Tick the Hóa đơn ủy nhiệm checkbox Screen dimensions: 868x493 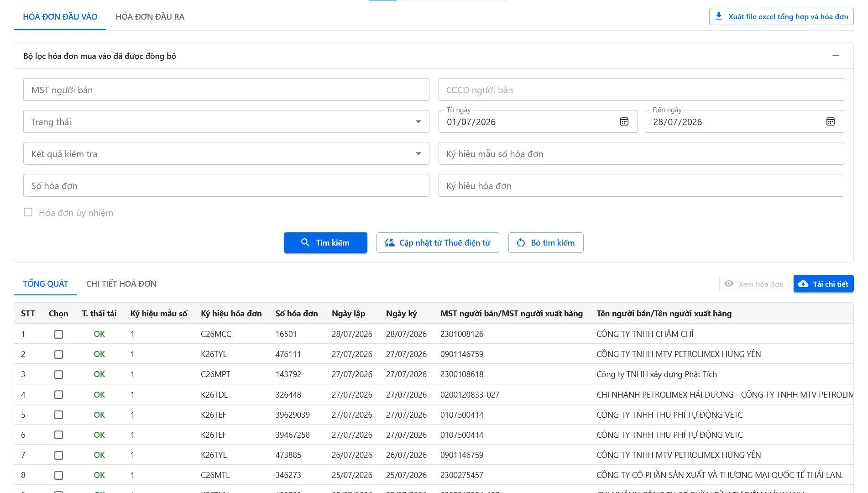[28, 212]
